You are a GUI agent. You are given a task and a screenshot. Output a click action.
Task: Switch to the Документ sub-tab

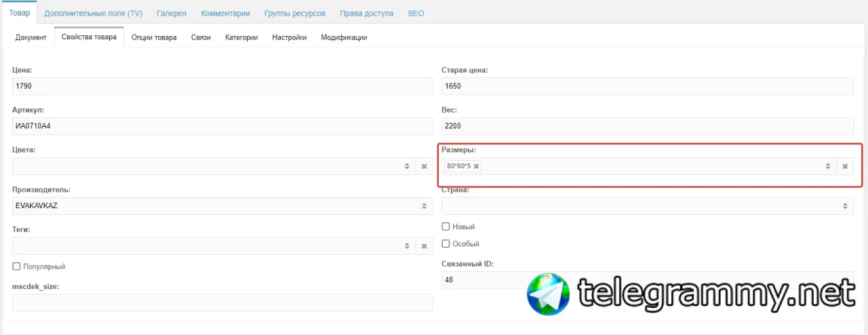click(x=31, y=37)
